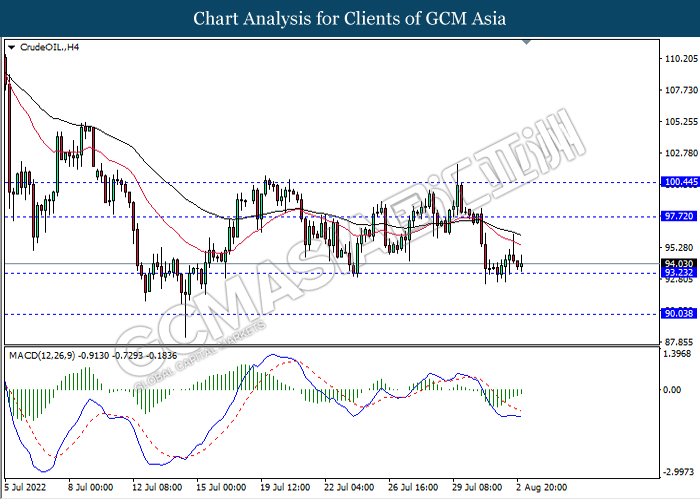Click the chart shift triangle marker at top
The image size is (700, 500).
[x=526, y=42]
